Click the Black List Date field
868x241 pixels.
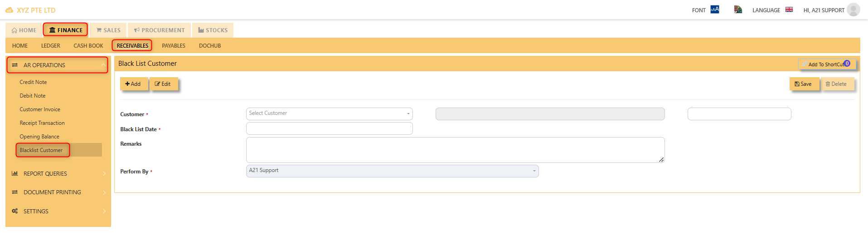click(329, 128)
